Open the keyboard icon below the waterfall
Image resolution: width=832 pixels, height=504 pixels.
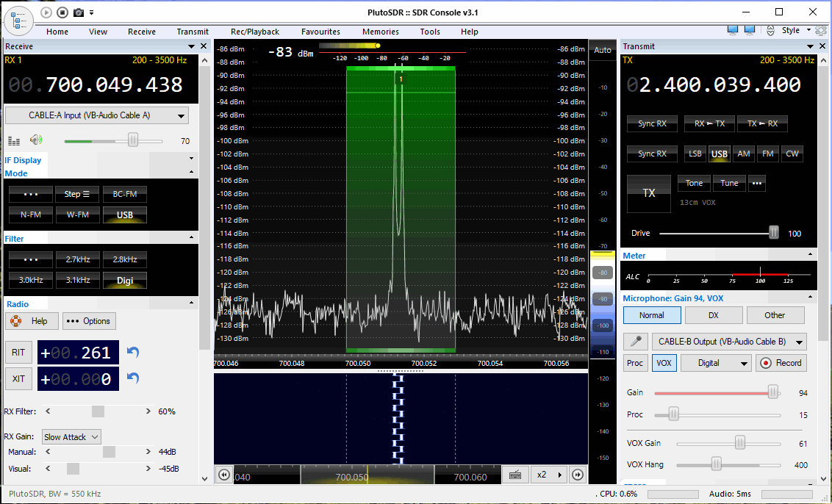515,475
